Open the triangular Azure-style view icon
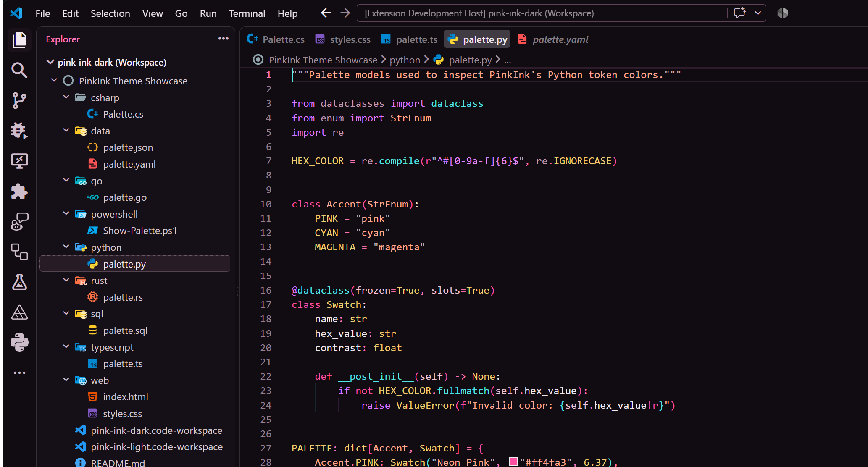Screen dimensions: 868x467 coord(19,312)
